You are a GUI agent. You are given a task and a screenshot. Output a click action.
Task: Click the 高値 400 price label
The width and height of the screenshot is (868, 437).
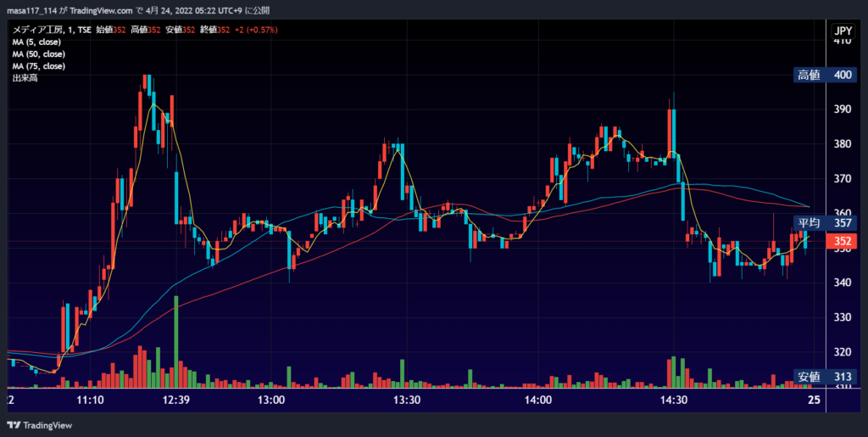coord(825,75)
